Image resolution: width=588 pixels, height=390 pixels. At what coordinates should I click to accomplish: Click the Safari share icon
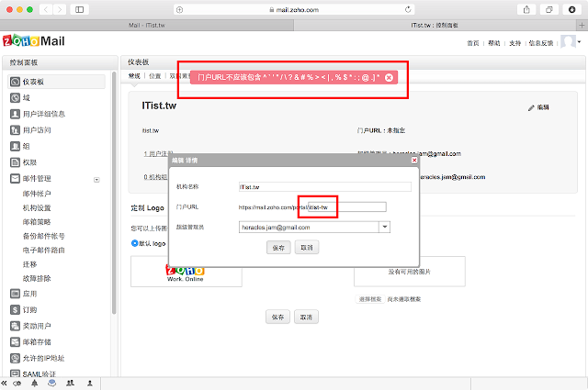tap(526, 10)
